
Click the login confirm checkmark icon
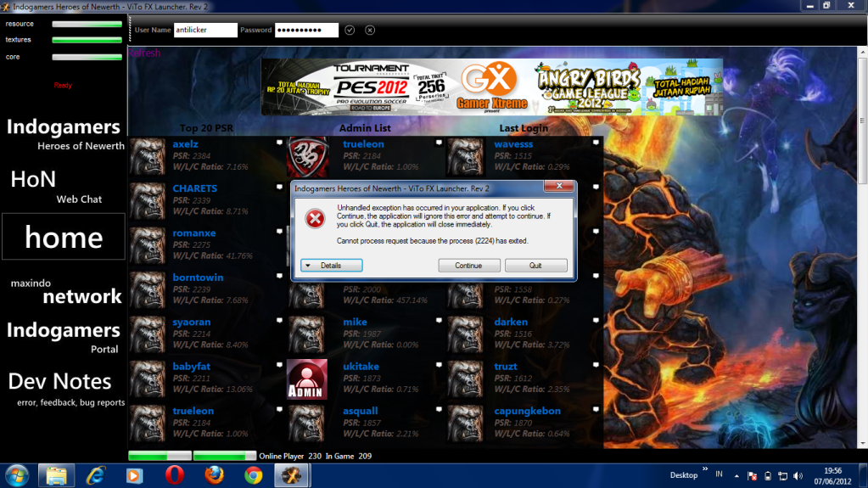pos(350,30)
